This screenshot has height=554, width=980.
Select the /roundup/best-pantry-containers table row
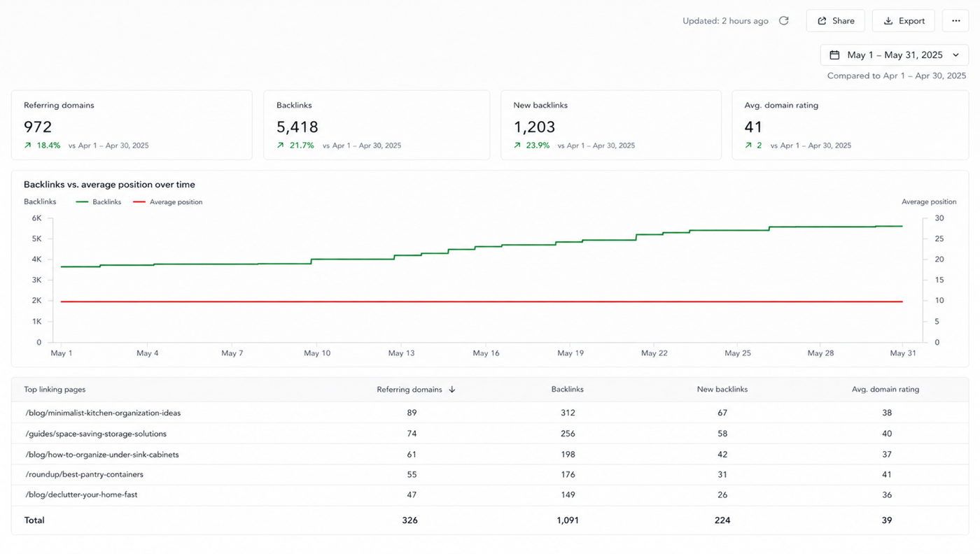tap(490, 474)
